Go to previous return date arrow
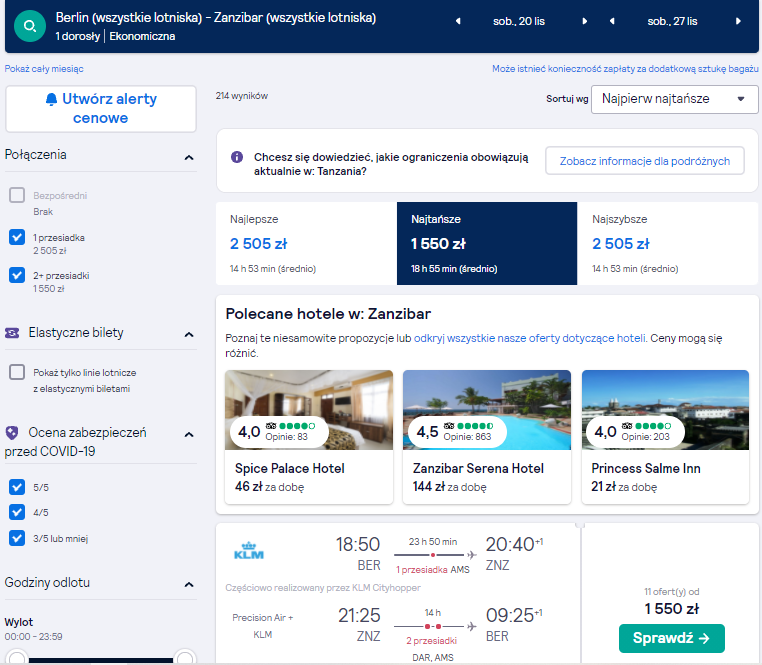The image size is (762, 665). pos(612,21)
